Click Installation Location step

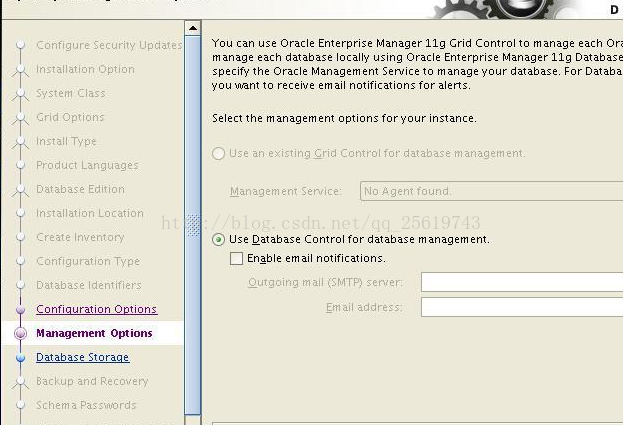click(x=90, y=213)
